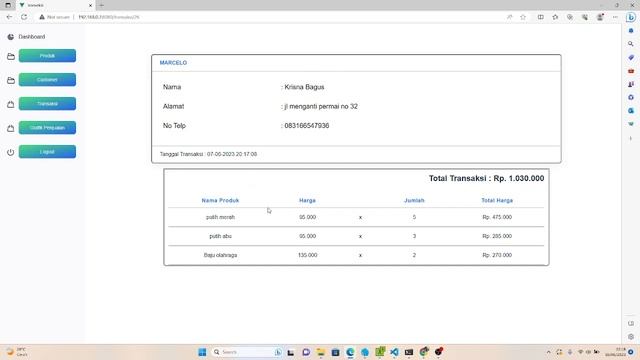Viewport: 640px width, 360px height.
Task: Select the Baju olahraga product cell
Action: coord(220,255)
